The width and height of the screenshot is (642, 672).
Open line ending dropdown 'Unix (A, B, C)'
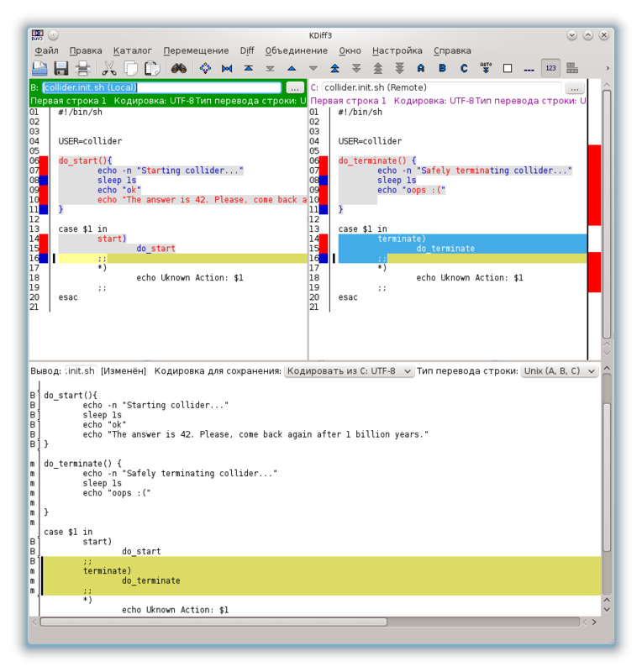point(560,371)
